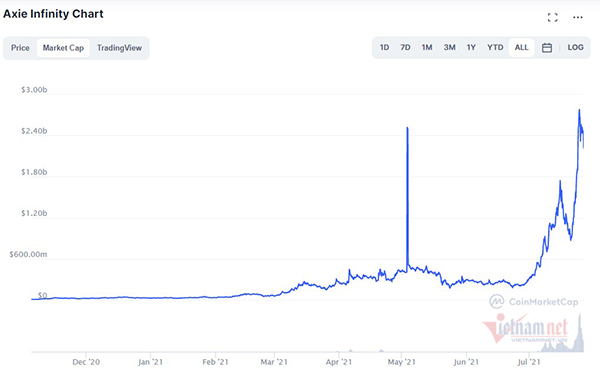Click the May '21 x-axis label
The width and height of the screenshot is (600, 374).
click(x=401, y=362)
